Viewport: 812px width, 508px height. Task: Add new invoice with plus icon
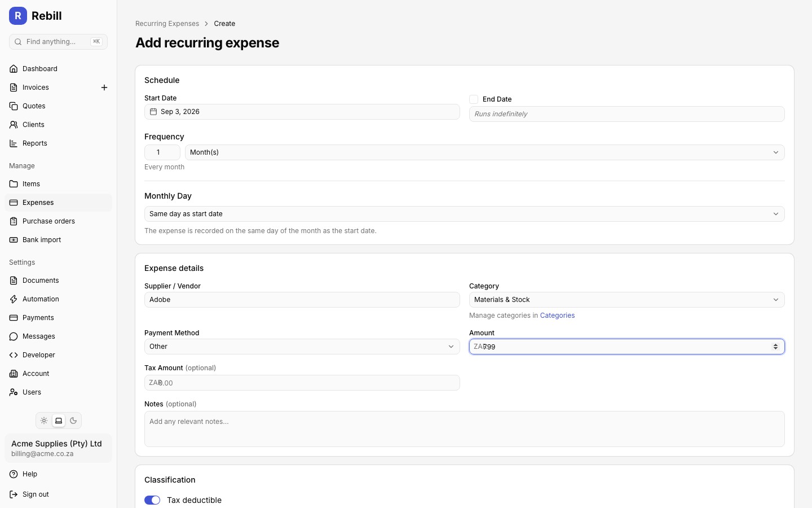point(104,87)
